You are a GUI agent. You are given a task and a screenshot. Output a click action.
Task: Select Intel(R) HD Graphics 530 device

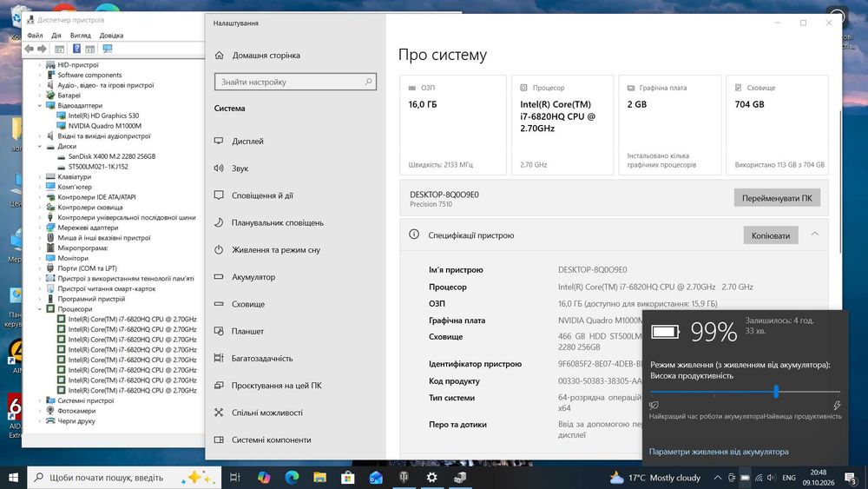103,116
